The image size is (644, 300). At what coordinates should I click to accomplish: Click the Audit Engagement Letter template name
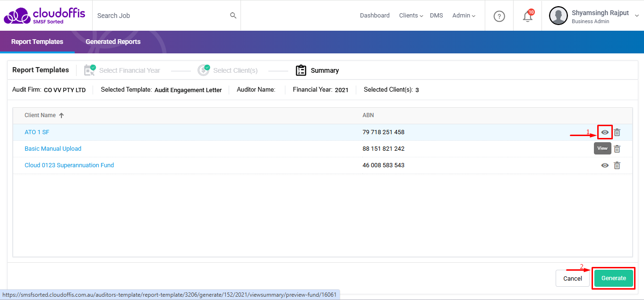pos(188,90)
